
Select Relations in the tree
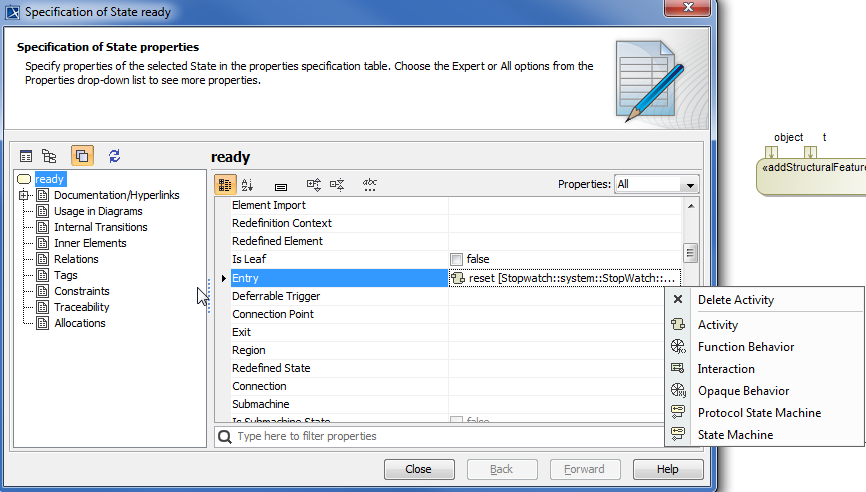click(76, 259)
